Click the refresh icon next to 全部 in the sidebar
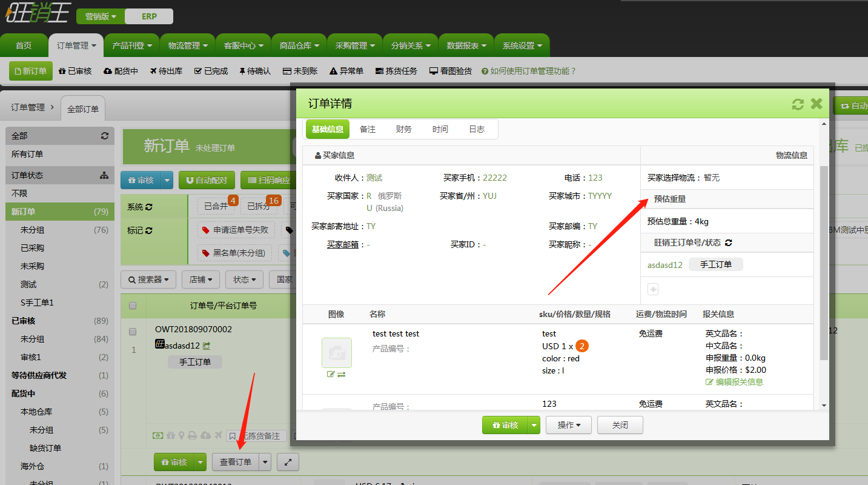868x485 pixels. pyautogui.click(x=105, y=136)
